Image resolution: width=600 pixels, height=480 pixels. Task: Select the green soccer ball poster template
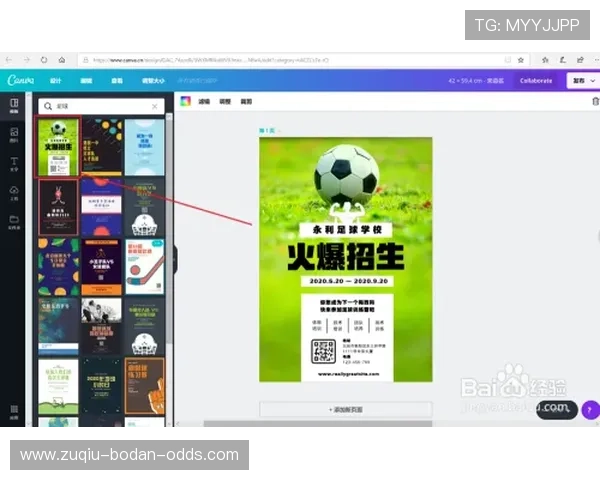tap(58, 147)
